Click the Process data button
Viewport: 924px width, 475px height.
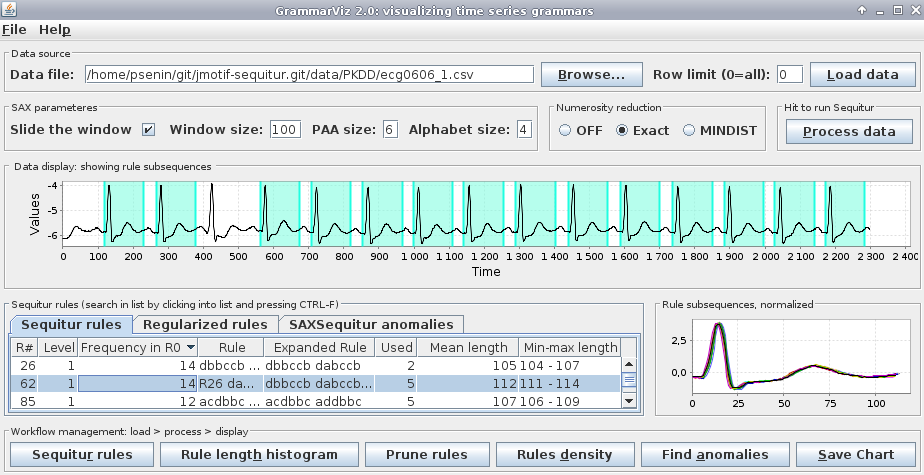tap(849, 131)
